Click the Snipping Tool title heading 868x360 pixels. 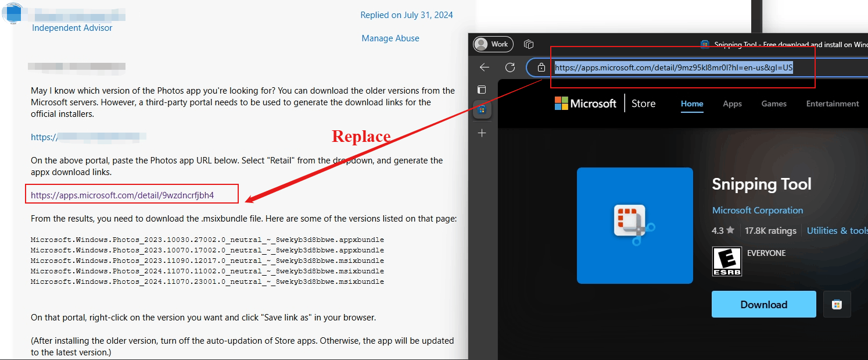pos(762,184)
